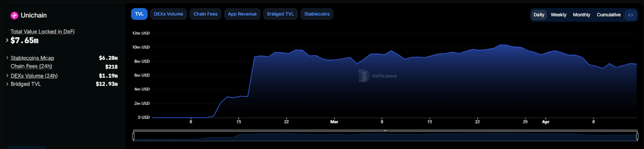
Task: Click the Total Value Locked in DeFi label
Action: click(x=42, y=31)
